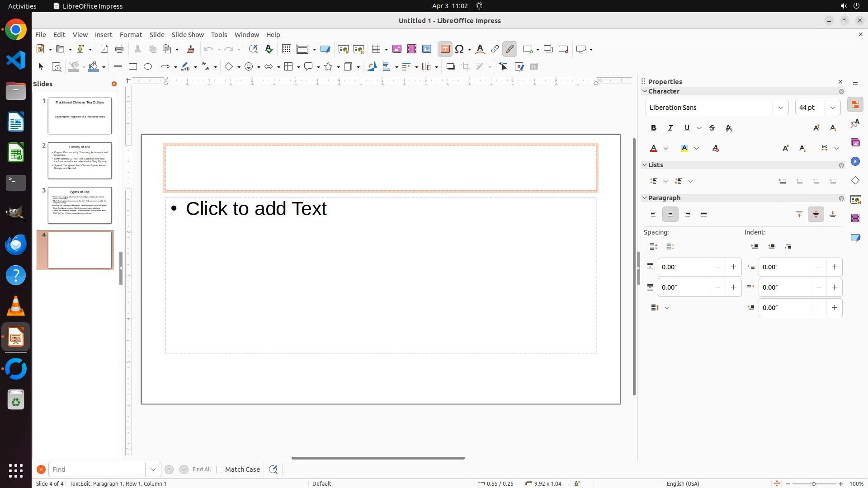Click the Insert Special Character icon
Viewport: 868px width, 488px height.
[460, 49]
